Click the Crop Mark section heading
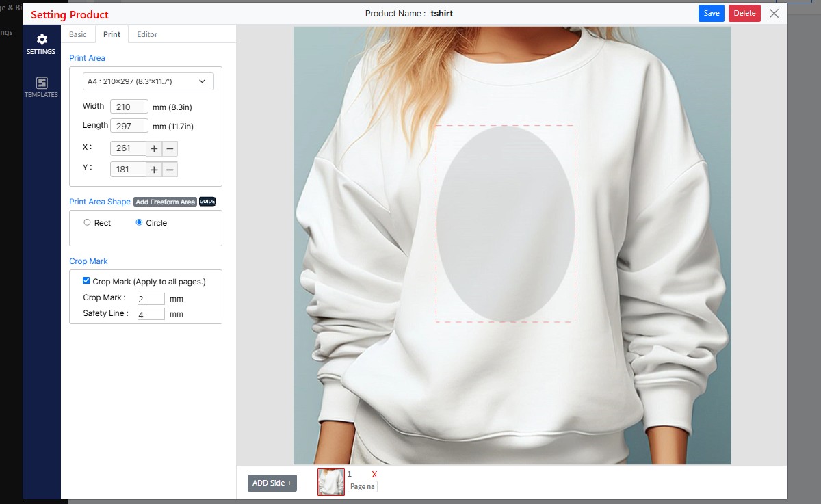Viewport: 821px width, 504px height. (89, 261)
